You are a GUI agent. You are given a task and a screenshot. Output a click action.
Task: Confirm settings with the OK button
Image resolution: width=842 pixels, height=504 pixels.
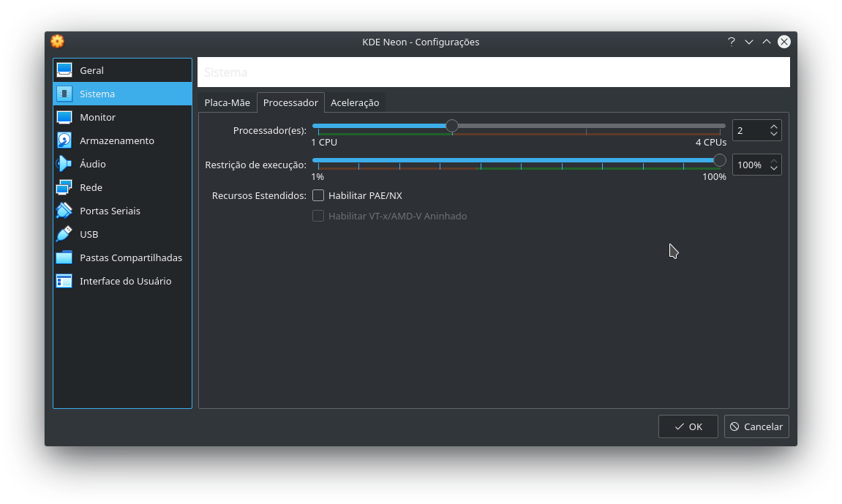[688, 426]
